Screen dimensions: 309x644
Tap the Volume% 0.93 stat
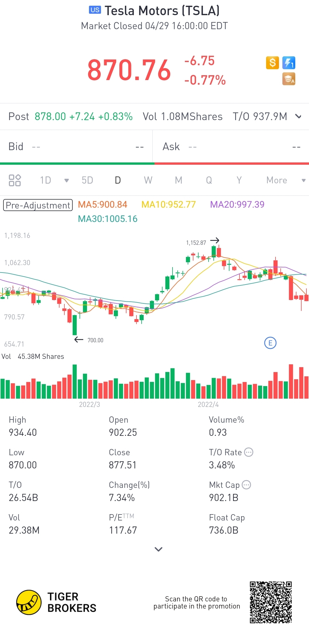[x=226, y=426]
